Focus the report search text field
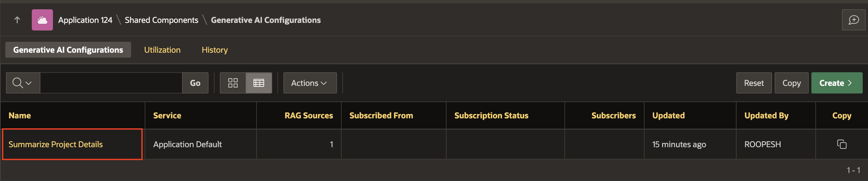Viewport: 868px width, 181px height. point(111,83)
